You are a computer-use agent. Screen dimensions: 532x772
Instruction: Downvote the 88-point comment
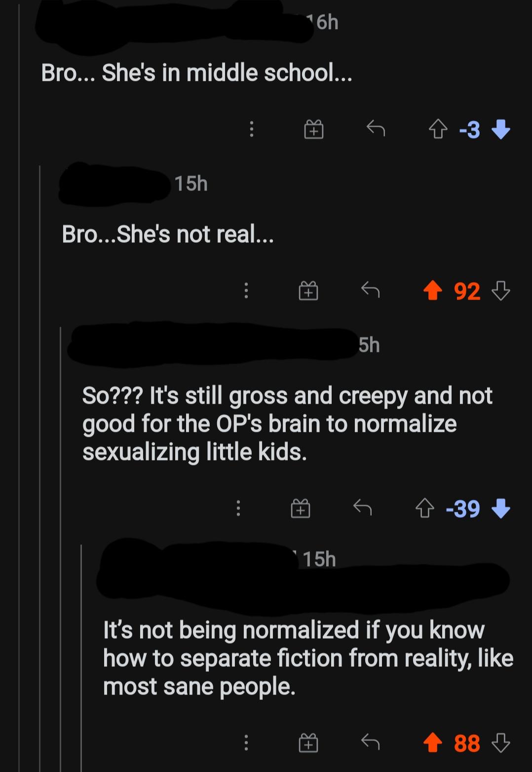[x=501, y=742]
